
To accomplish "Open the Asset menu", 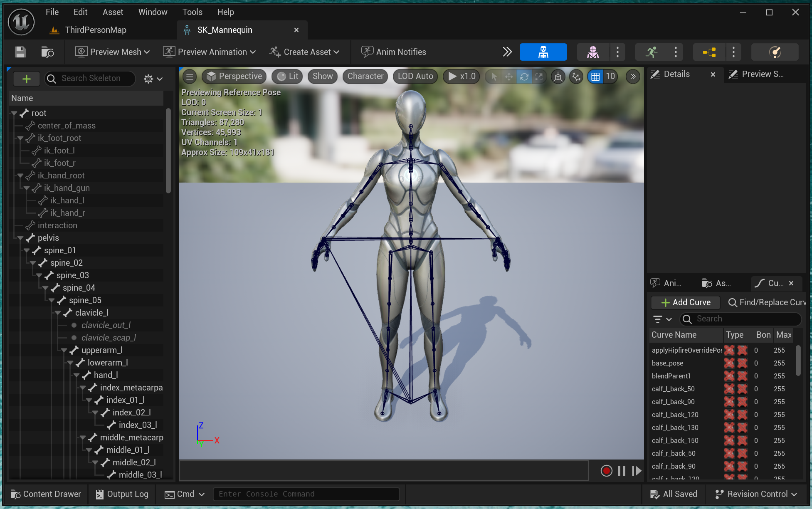I will click(113, 12).
